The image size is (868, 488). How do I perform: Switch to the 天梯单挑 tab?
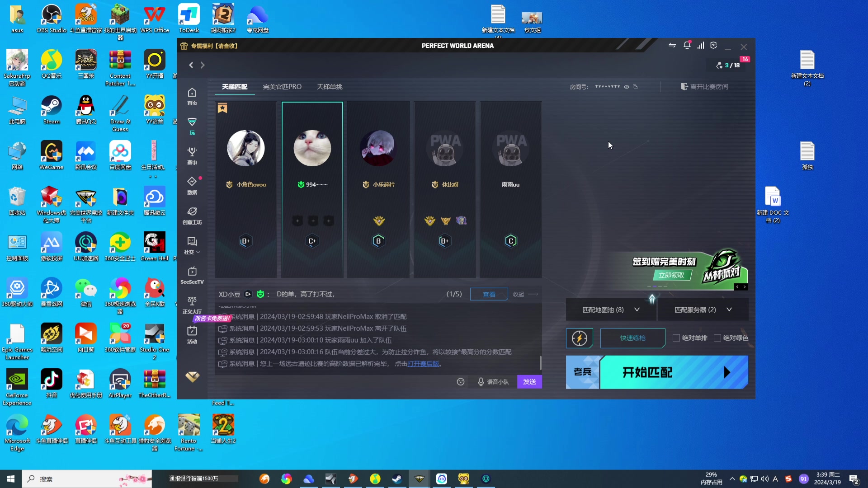point(329,87)
